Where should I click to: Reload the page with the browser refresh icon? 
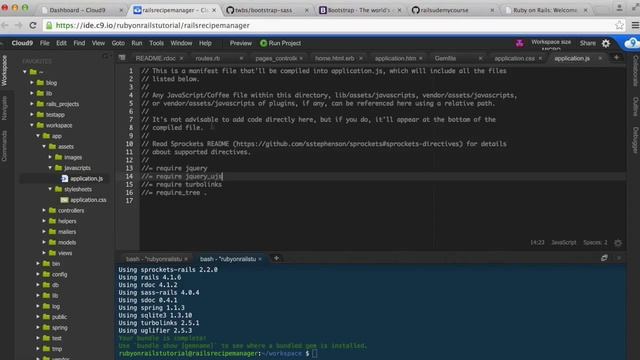point(33,25)
